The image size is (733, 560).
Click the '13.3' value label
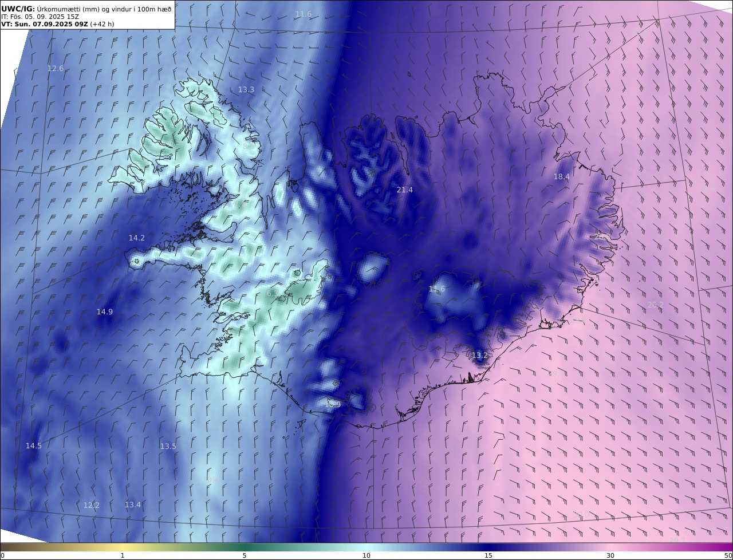[246, 90]
